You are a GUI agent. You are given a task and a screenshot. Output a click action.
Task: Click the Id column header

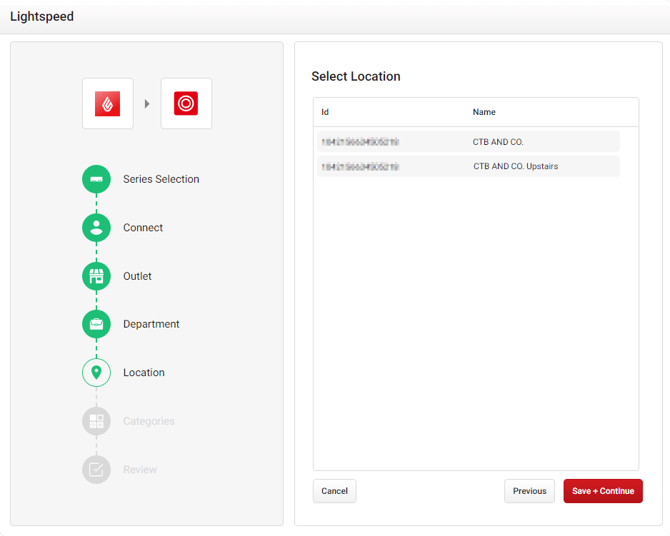pyautogui.click(x=325, y=112)
